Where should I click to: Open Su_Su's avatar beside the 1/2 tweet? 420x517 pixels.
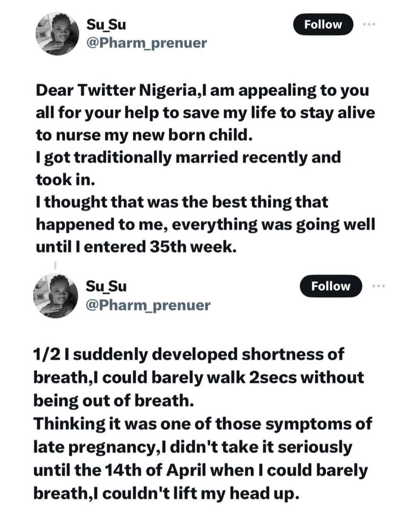coord(56,296)
